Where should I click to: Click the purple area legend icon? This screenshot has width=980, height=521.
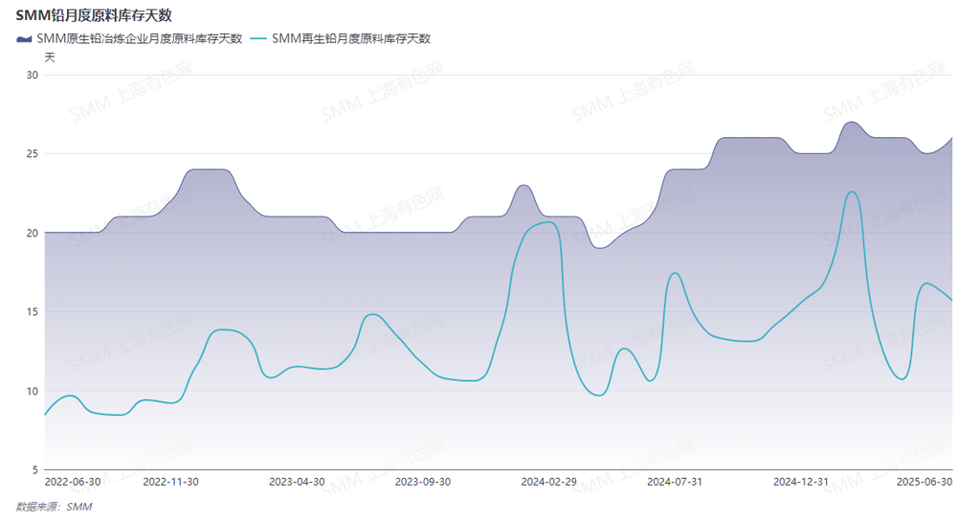(x=24, y=38)
